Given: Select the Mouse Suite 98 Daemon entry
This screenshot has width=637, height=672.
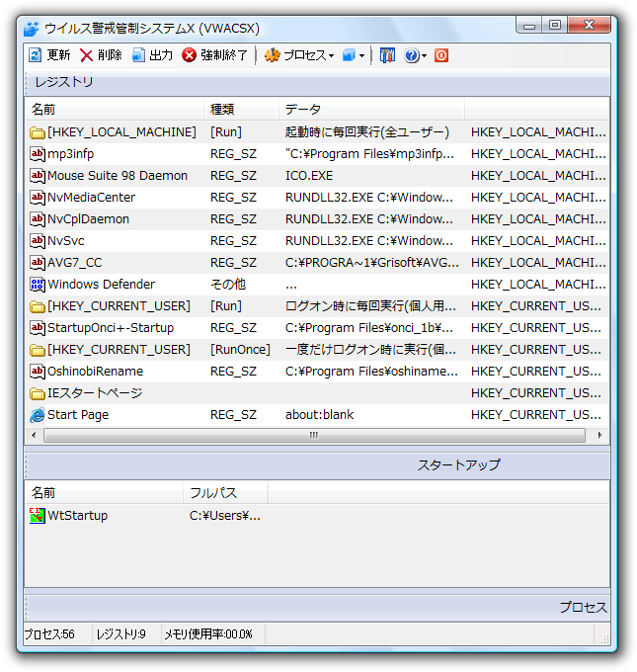Looking at the screenshot, I should 317,176.
